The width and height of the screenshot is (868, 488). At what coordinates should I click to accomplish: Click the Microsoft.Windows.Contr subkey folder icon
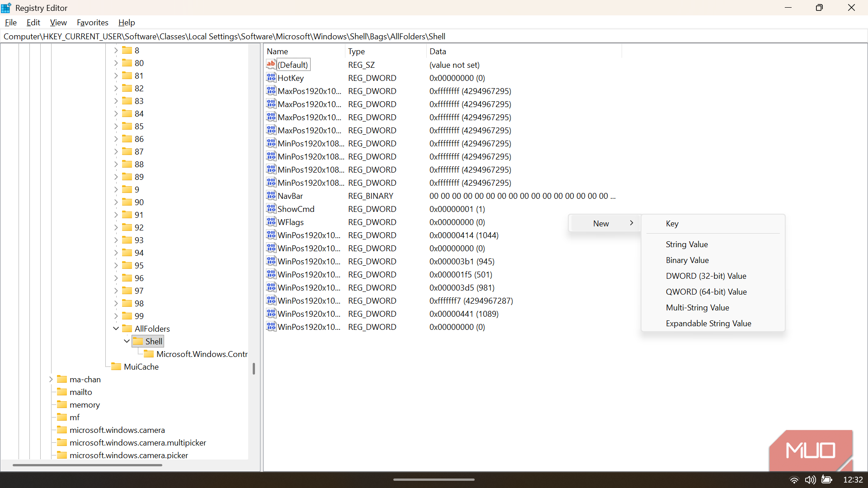coord(149,354)
